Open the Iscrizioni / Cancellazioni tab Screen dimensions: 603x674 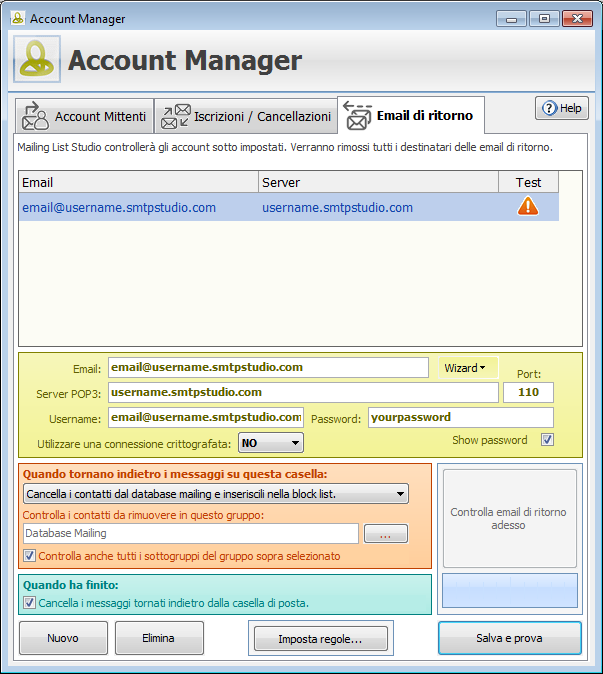click(260, 117)
